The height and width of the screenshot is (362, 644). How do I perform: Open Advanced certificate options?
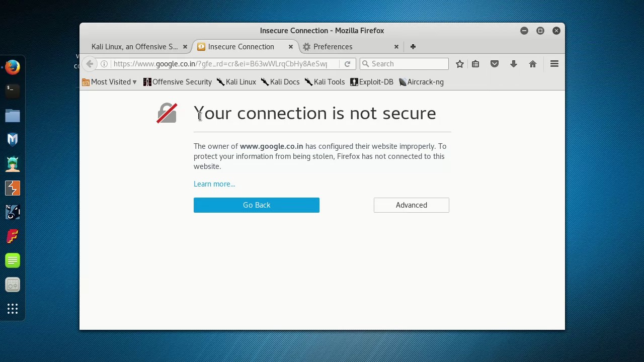coord(412,205)
